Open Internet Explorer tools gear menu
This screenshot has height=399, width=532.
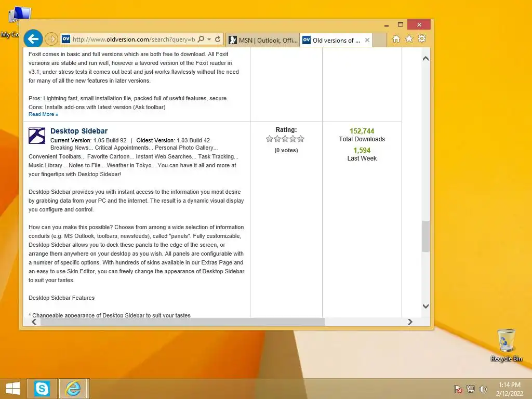click(x=422, y=39)
